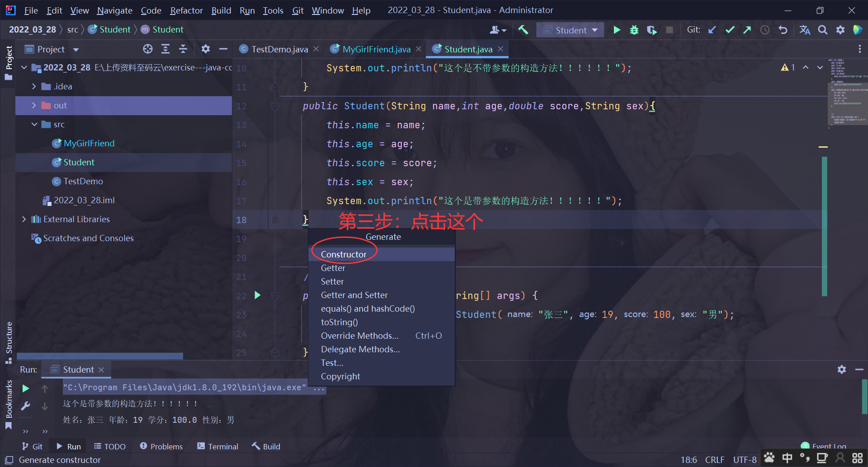The height and width of the screenshot is (467, 868).
Task: Toggle fold marker on line 22
Action: pos(274,296)
